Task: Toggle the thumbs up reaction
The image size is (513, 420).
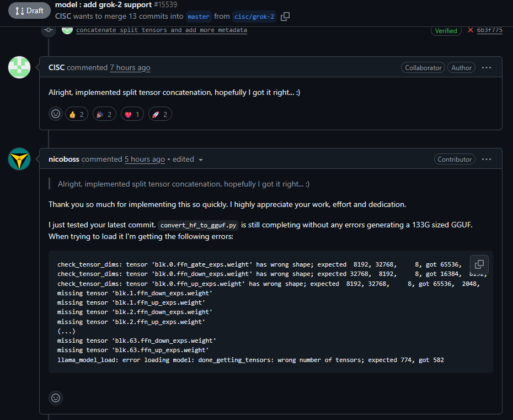Action: (77, 114)
